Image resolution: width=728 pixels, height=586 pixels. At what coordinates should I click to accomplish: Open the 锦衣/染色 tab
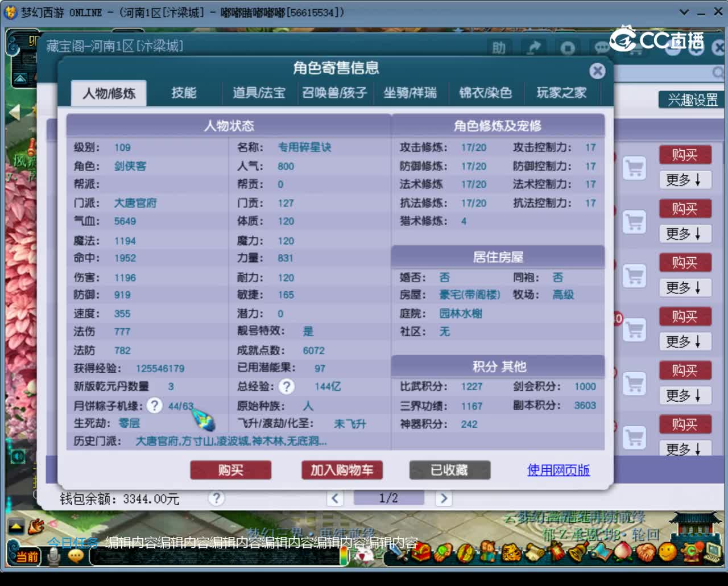point(485,93)
